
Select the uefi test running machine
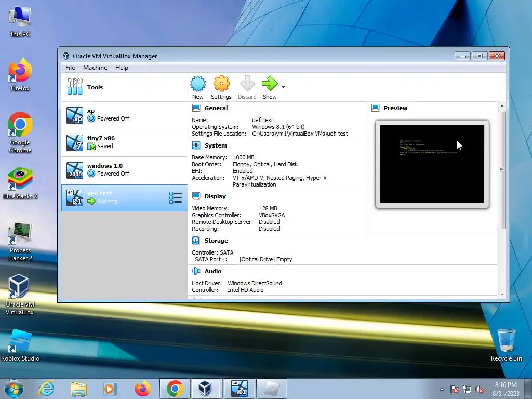click(124, 198)
